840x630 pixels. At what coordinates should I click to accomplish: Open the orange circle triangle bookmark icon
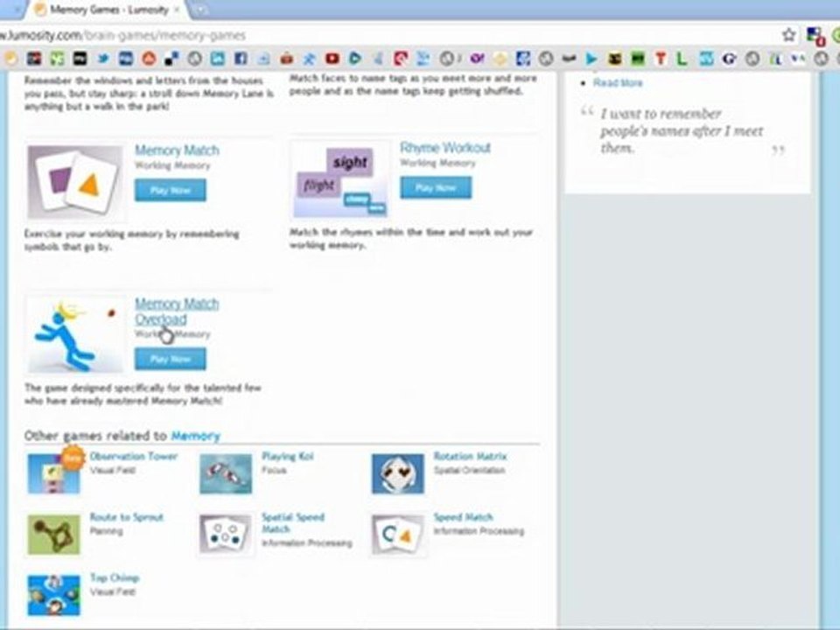(x=149, y=59)
